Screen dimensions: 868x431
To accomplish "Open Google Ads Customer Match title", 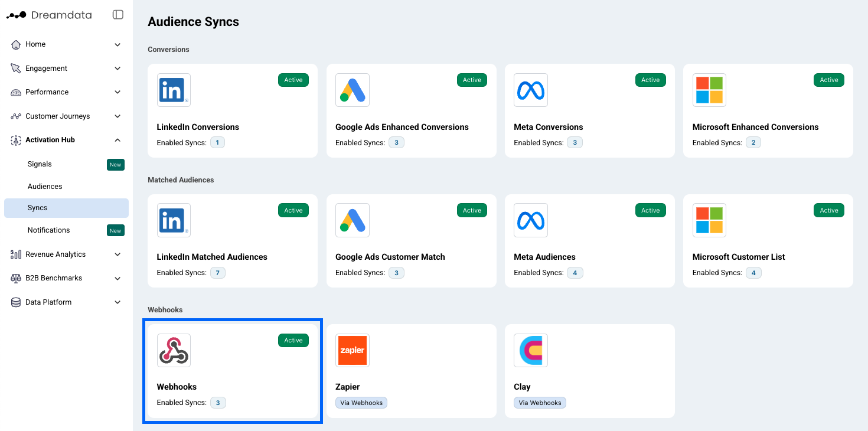I will tap(390, 257).
